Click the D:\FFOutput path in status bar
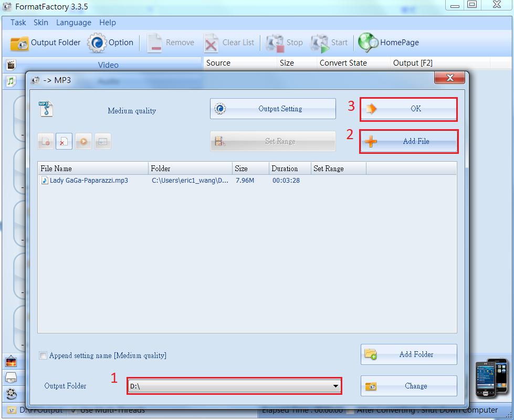 coord(40,410)
